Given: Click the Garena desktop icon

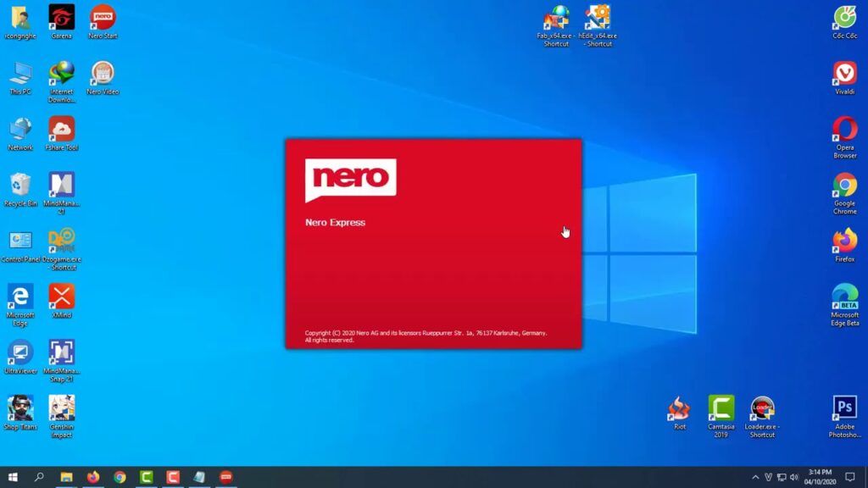Looking at the screenshot, I should (61, 22).
